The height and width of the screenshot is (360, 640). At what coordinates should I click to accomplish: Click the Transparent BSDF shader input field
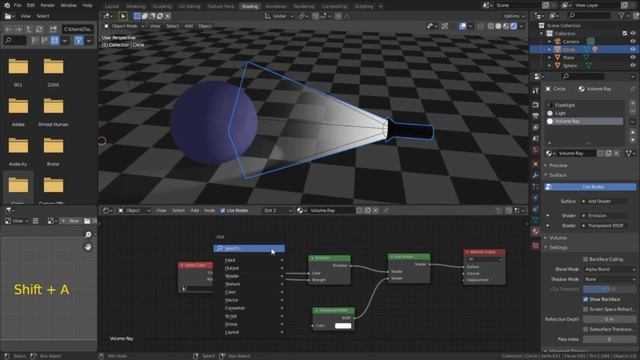tap(605, 226)
